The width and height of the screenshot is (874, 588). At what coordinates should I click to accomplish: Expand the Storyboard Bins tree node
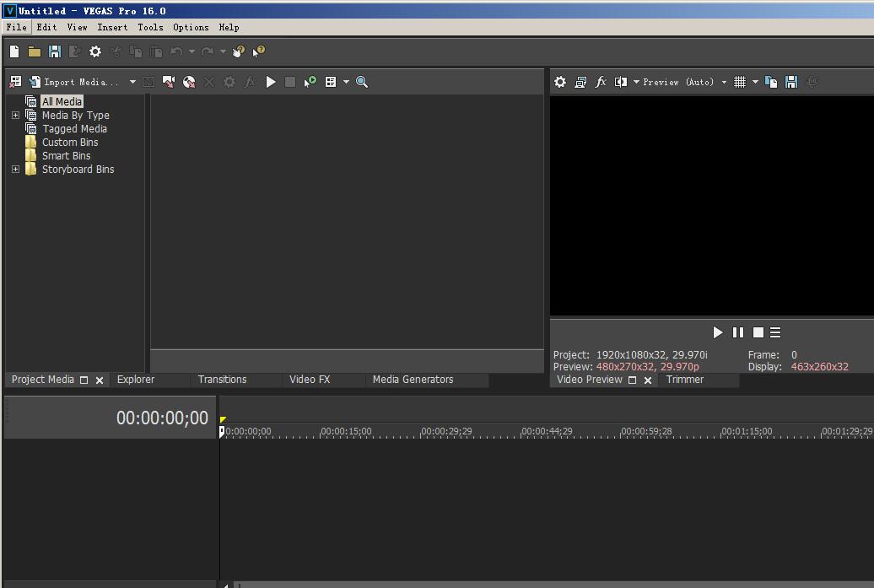click(15, 170)
